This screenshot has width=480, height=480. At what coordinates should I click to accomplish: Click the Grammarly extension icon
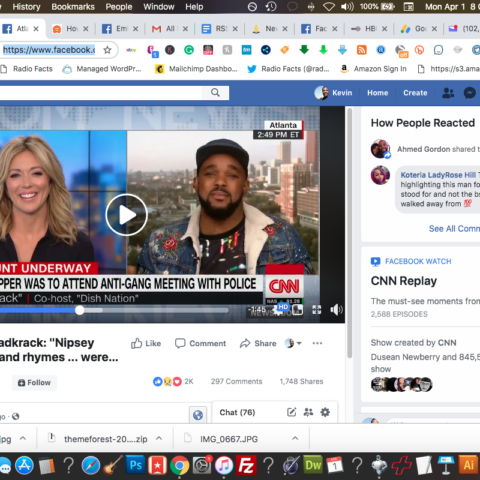[189, 50]
